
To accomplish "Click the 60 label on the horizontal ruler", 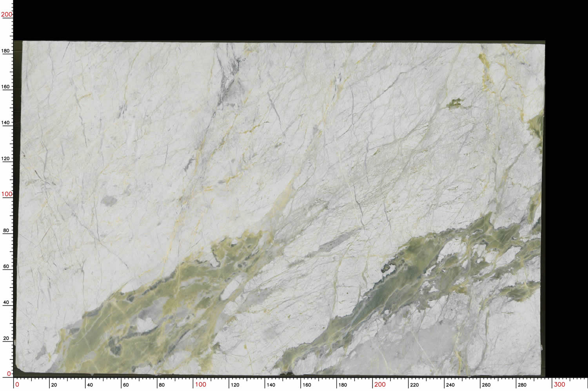I will [x=126, y=385].
